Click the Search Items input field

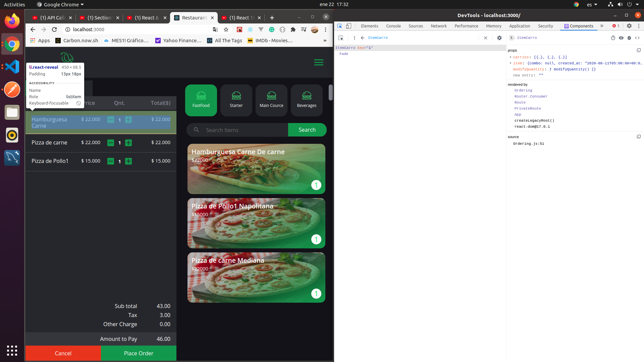(x=237, y=130)
